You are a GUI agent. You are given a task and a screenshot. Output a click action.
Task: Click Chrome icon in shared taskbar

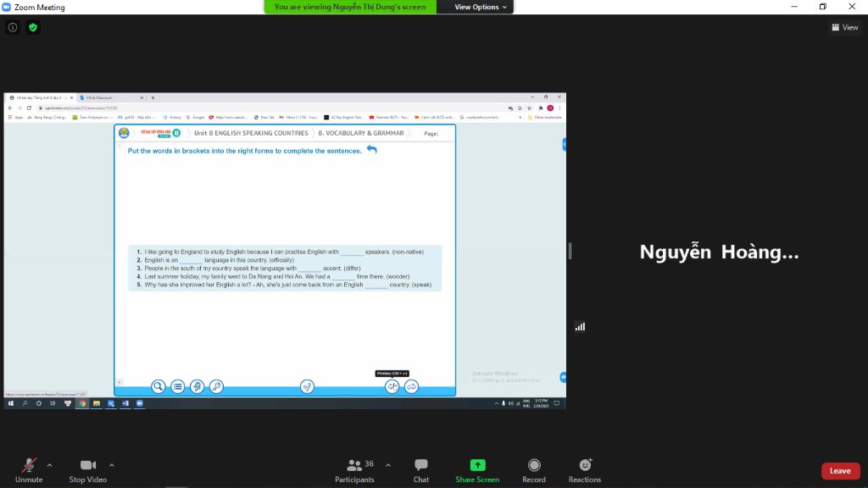[82, 403]
